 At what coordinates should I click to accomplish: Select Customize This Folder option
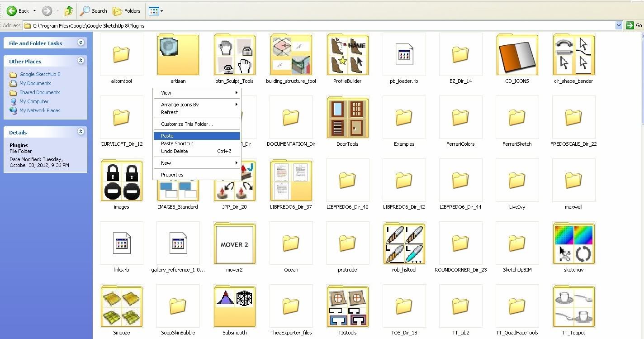tap(197, 124)
